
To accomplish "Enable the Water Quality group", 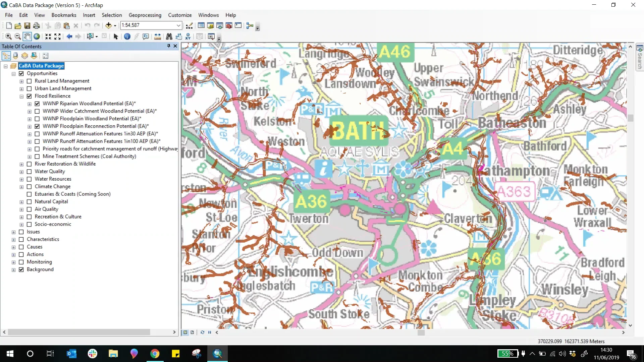I will [x=29, y=172].
